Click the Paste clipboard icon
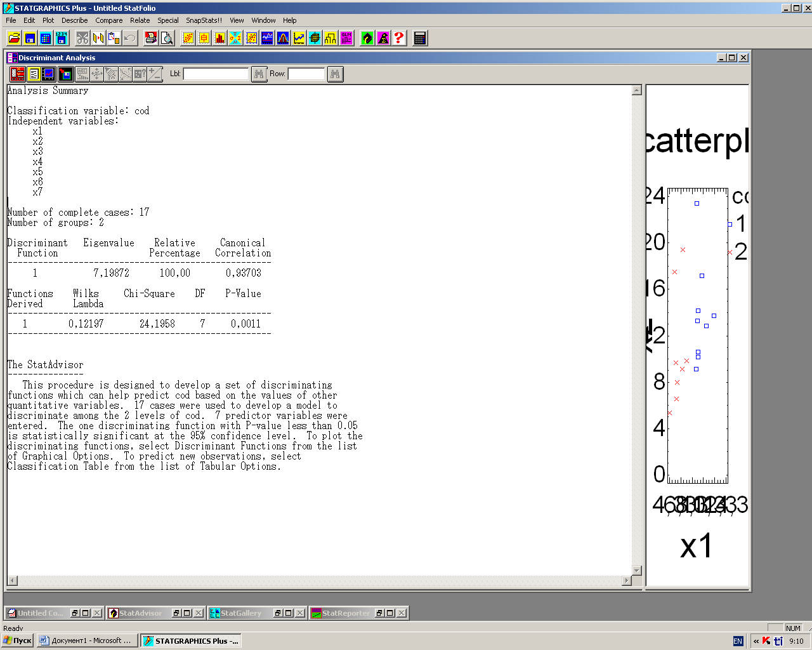812x650 pixels. (x=114, y=38)
